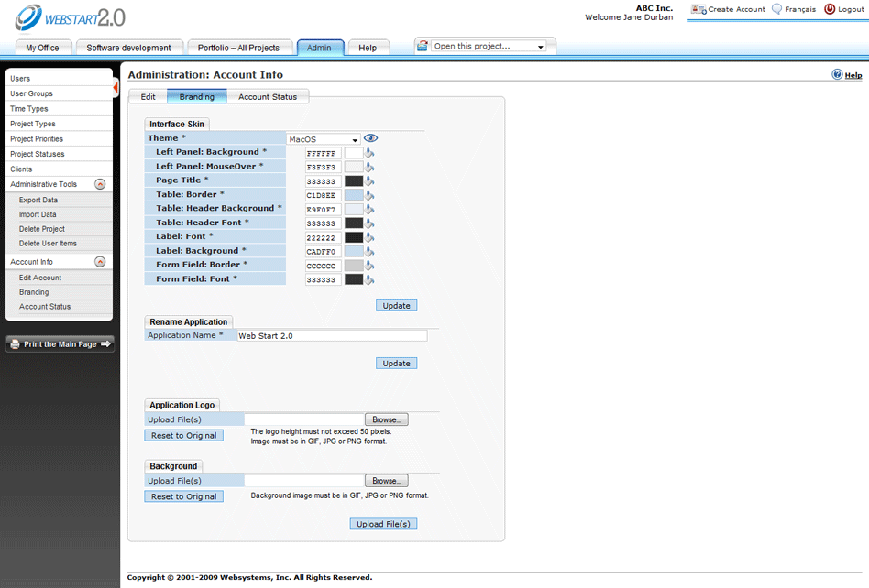Open the Theme dropdown showing MacOS

click(x=324, y=139)
